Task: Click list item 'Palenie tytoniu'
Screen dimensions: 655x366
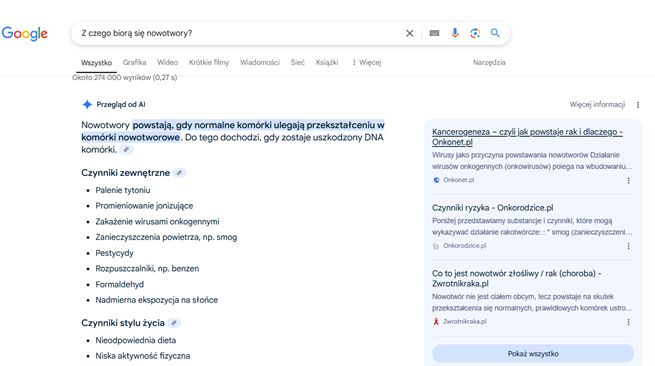Action: tap(123, 190)
